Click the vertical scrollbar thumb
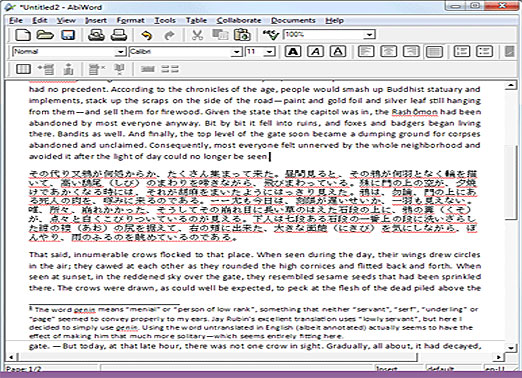Screen dimensions: 522x378 (x=511, y=182)
